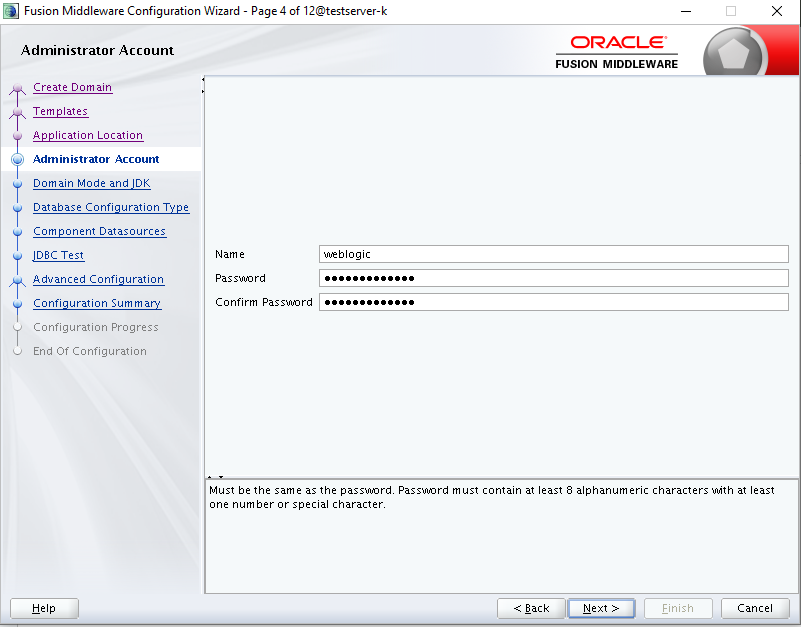This screenshot has width=801, height=627.
Task: Click the Database Configuration Type step bullet
Action: (x=17, y=208)
